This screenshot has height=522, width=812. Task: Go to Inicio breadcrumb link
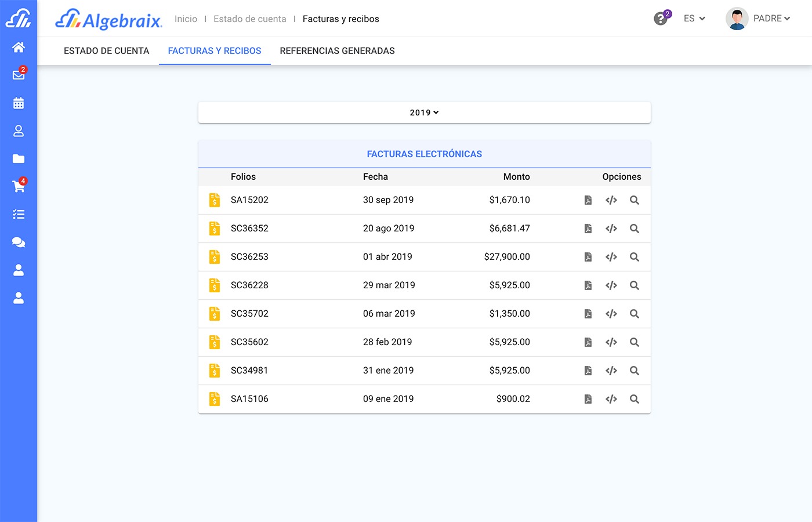(186, 19)
